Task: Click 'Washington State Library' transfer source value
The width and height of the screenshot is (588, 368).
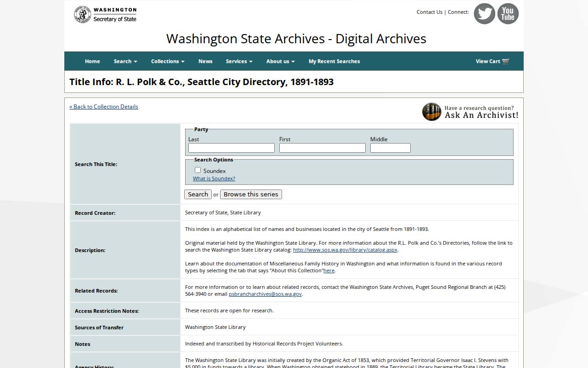Action: tap(215, 327)
